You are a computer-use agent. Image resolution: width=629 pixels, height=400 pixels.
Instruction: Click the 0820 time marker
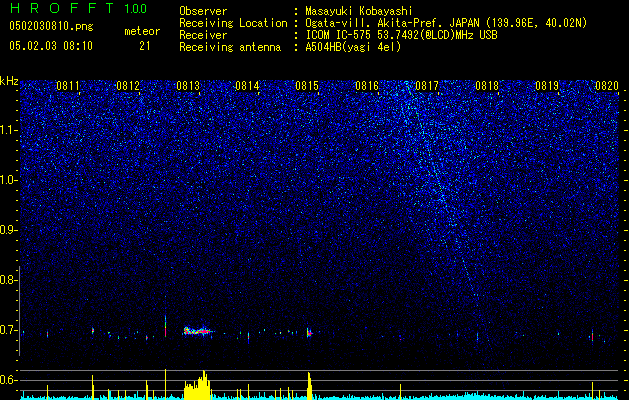(607, 86)
